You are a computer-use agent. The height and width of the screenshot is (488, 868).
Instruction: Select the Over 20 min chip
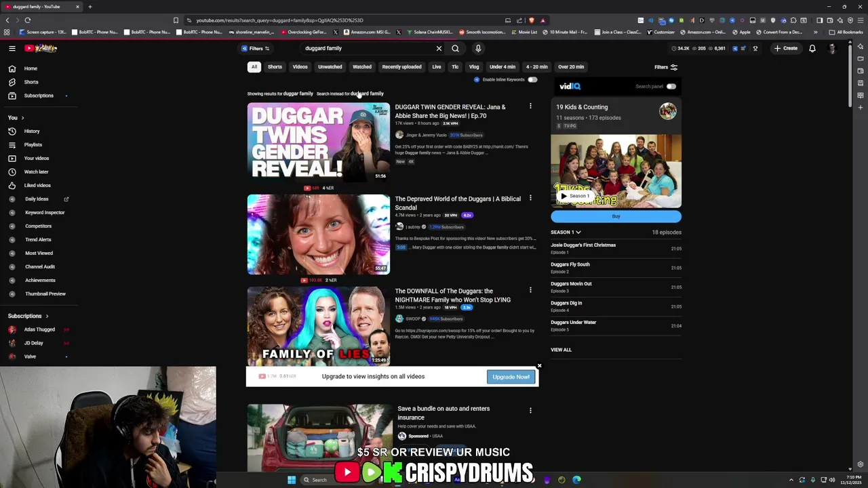coord(571,67)
